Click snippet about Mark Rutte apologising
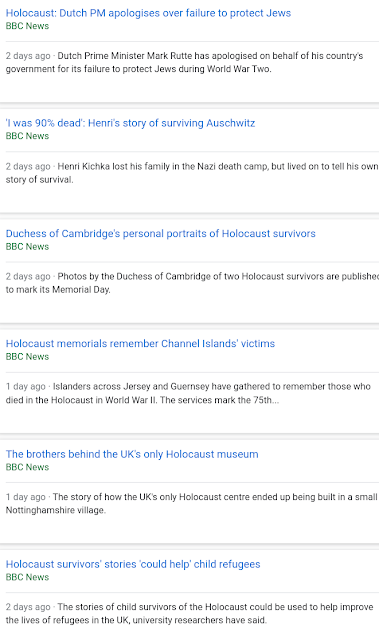This screenshot has height=640, width=379. [x=184, y=62]
